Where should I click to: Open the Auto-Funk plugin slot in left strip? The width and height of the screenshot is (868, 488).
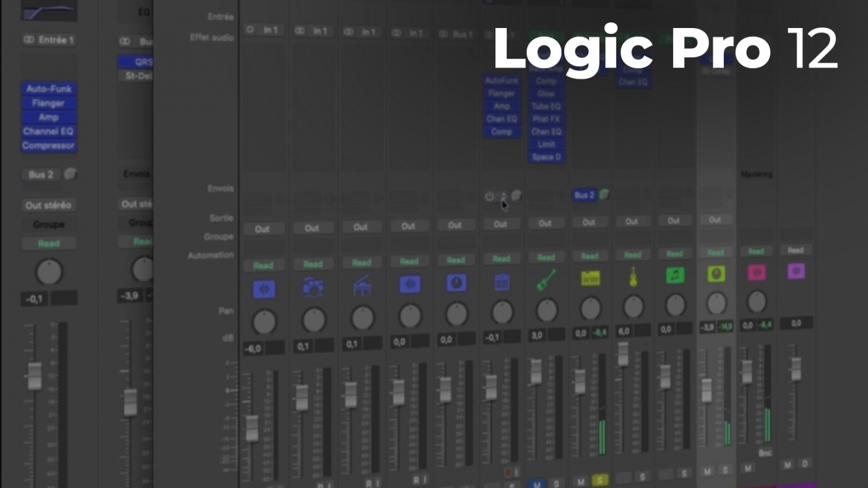tap(48, 89)
